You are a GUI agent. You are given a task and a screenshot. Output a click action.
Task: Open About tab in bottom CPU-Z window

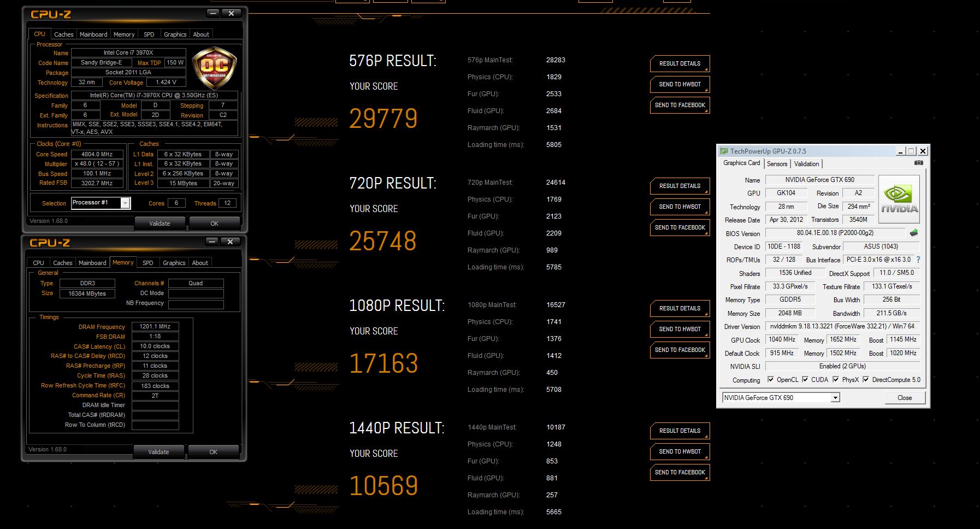click(x=200, y=263)
